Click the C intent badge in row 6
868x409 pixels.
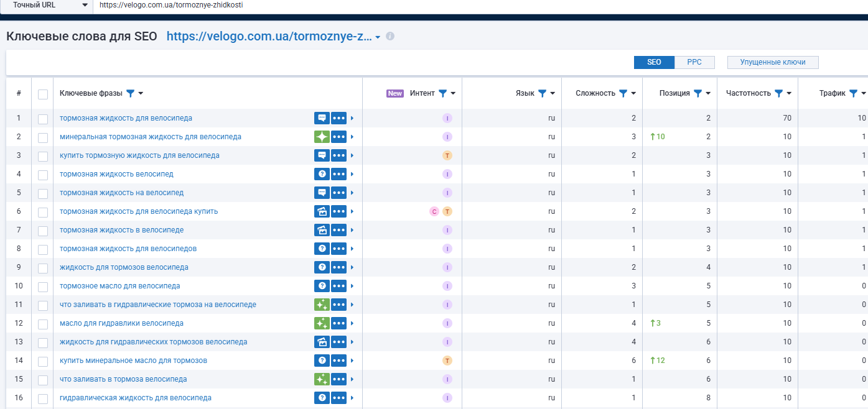pyautogui.click(x=434, y=211)
